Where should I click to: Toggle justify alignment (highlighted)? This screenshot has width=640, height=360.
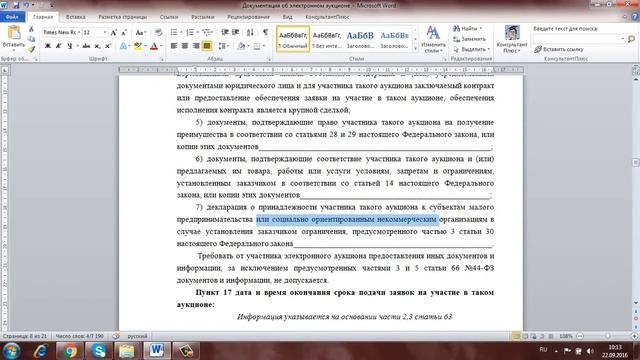point(207,46)
